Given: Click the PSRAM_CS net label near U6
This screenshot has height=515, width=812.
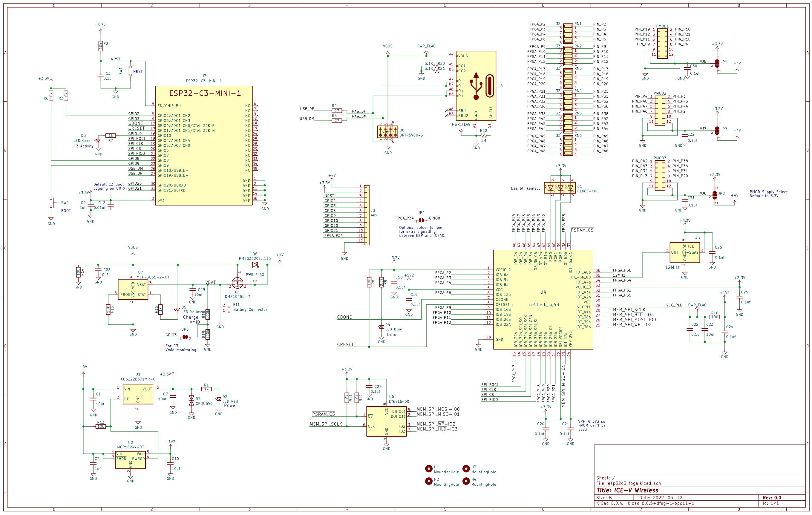Looking at the screenshot, I should click(x=323, y=414).
